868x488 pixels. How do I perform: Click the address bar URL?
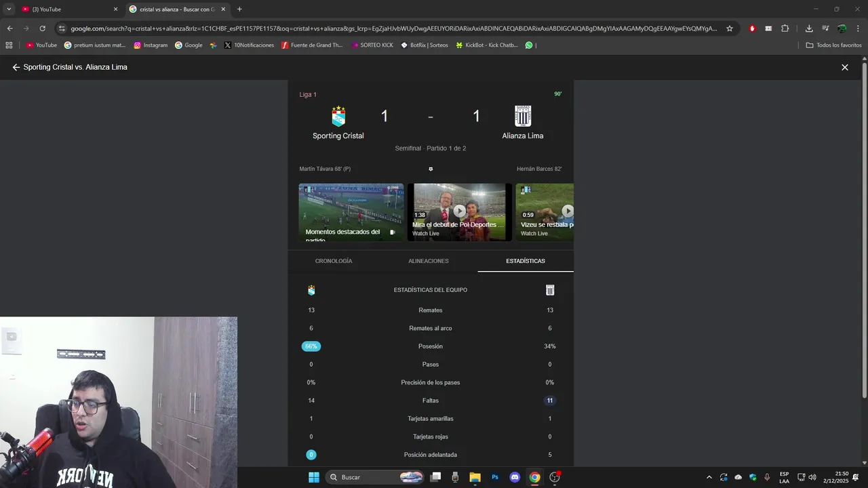[393, 28]
